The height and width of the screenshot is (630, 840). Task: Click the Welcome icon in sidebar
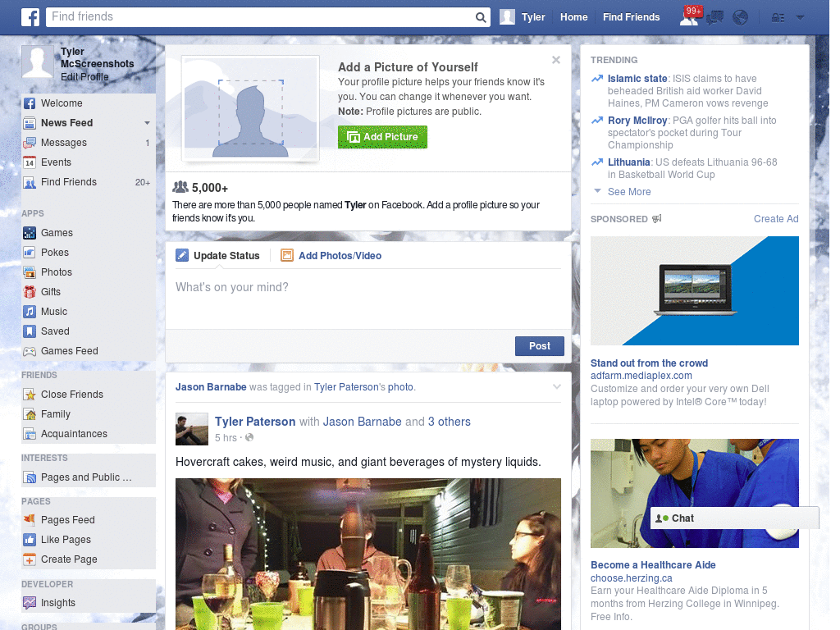pos(30,103)
